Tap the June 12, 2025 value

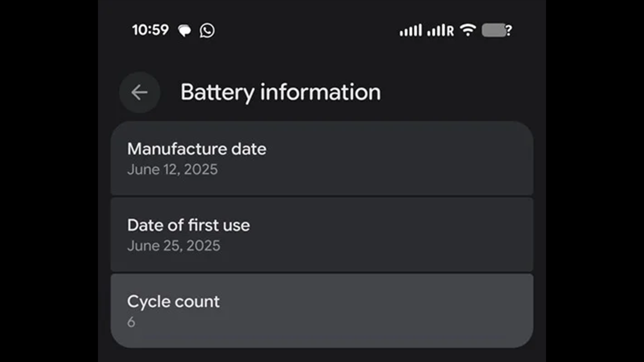tap(172, 170)
